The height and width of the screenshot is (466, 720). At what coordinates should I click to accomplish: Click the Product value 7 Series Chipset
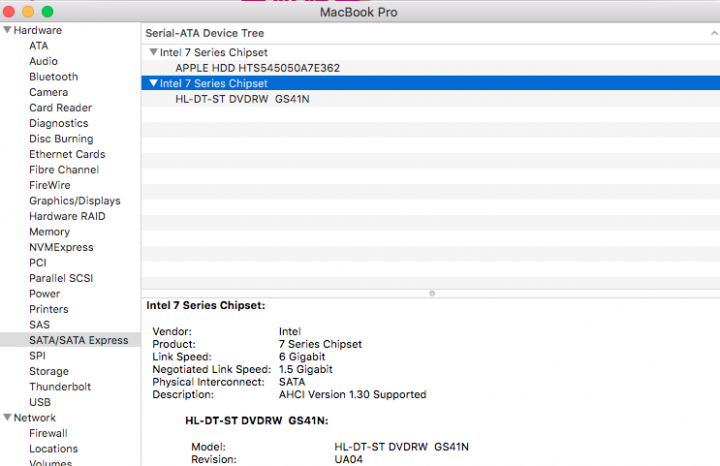(320, 344)
